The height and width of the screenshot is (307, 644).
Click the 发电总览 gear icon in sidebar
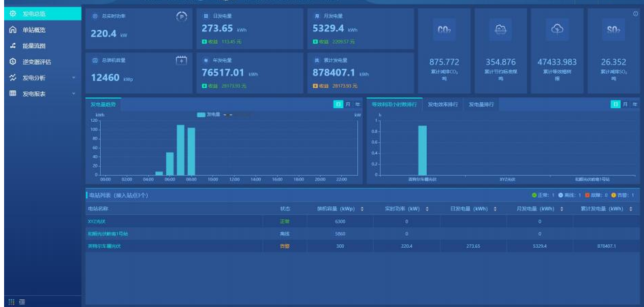[12, 14]
